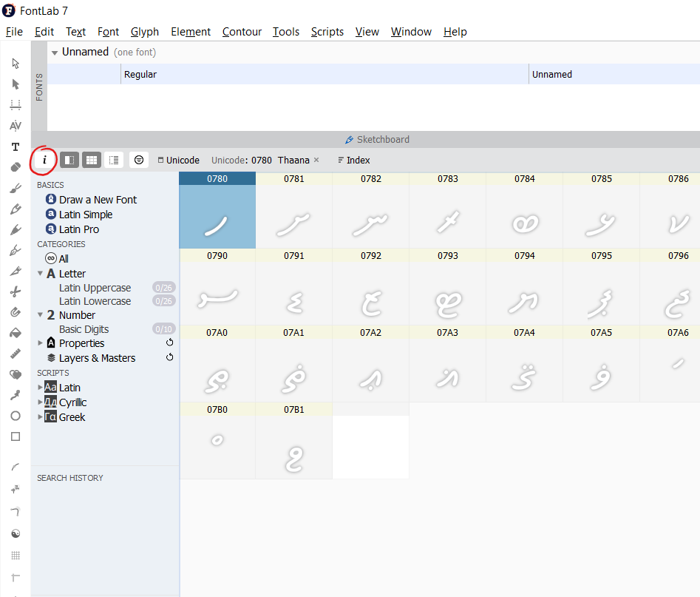Open the Scripts menu

[327, 32]
